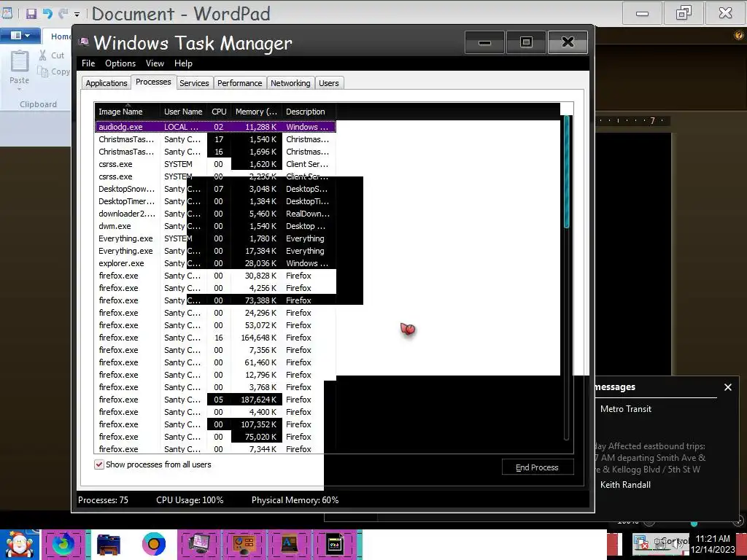Image resolution: width=747 pixels, height=560 pixels.
Task: Click the WordPad help question mark icon
Action: pos(739,35)
